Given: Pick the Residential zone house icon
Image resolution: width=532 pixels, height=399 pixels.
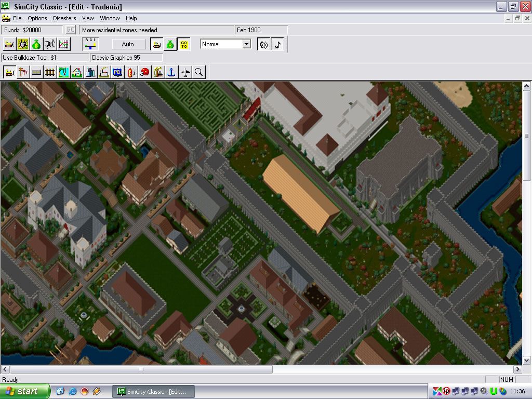Looking at the screenshot, I should tap(77, 72).
